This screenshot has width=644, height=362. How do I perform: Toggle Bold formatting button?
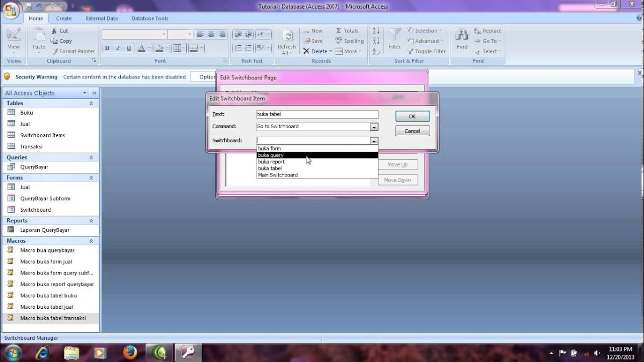[107, 48]
